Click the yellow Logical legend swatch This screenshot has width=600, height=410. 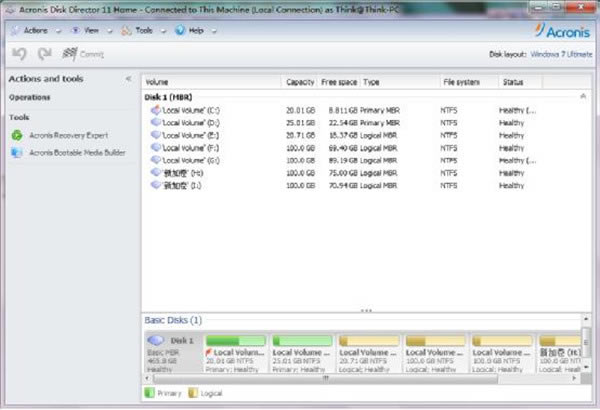coord(191,394)
